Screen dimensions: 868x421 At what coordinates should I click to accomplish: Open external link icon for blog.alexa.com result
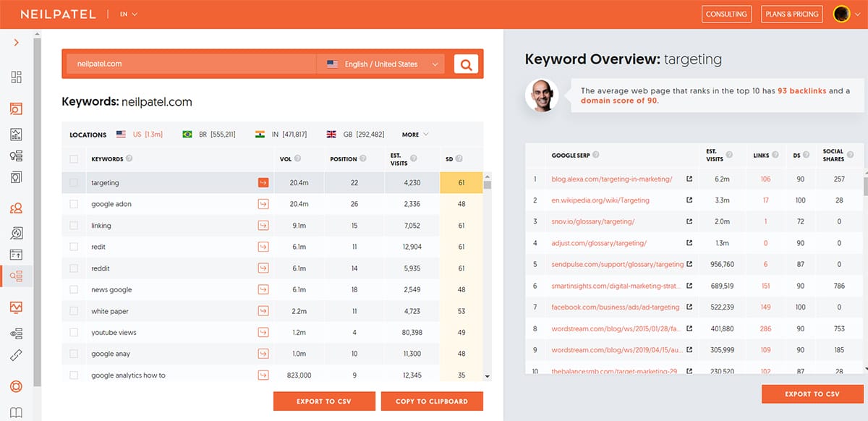(x=689, y=179)
